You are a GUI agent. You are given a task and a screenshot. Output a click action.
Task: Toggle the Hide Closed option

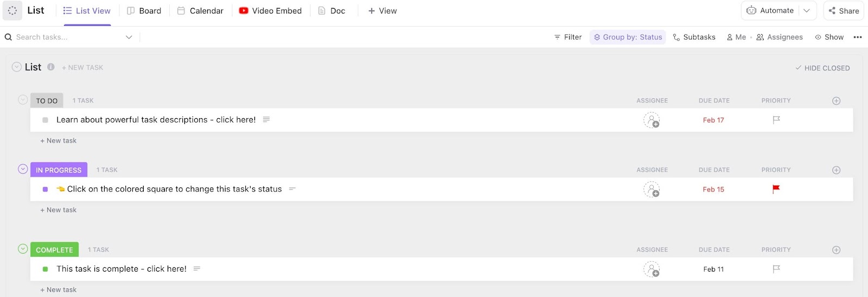point(822,68)
